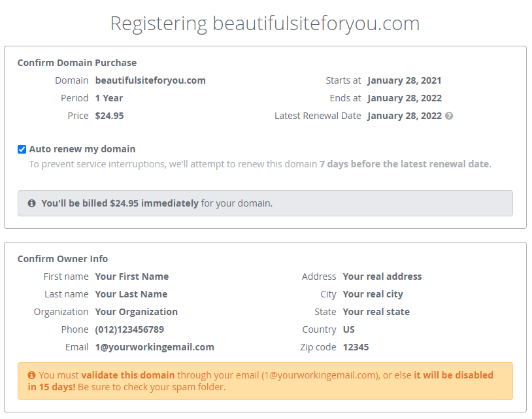Screen dimensions: 532x419
Task: Click the Country value "US"
Action: (x=349, y=329)
